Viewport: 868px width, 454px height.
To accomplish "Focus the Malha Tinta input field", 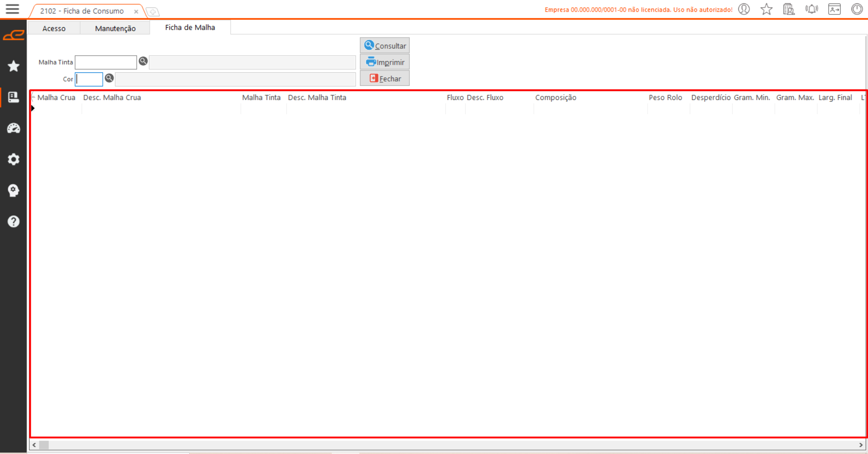I will 105,62.
